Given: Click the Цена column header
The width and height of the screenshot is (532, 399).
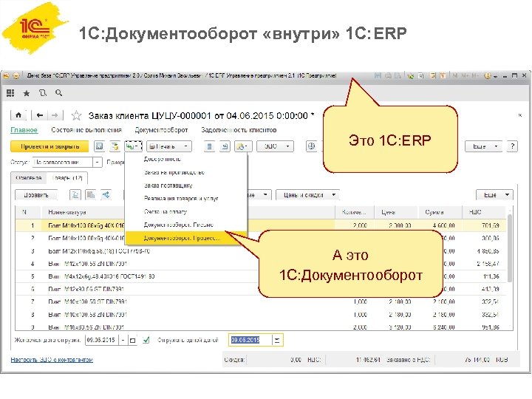Looking at the screenshot, I should pyautogui.click(x=396, y=212).
